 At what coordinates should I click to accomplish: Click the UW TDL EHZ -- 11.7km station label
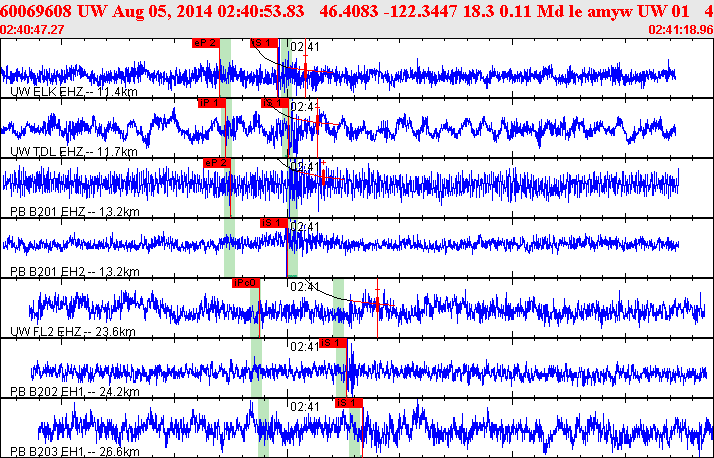point(74,152)
